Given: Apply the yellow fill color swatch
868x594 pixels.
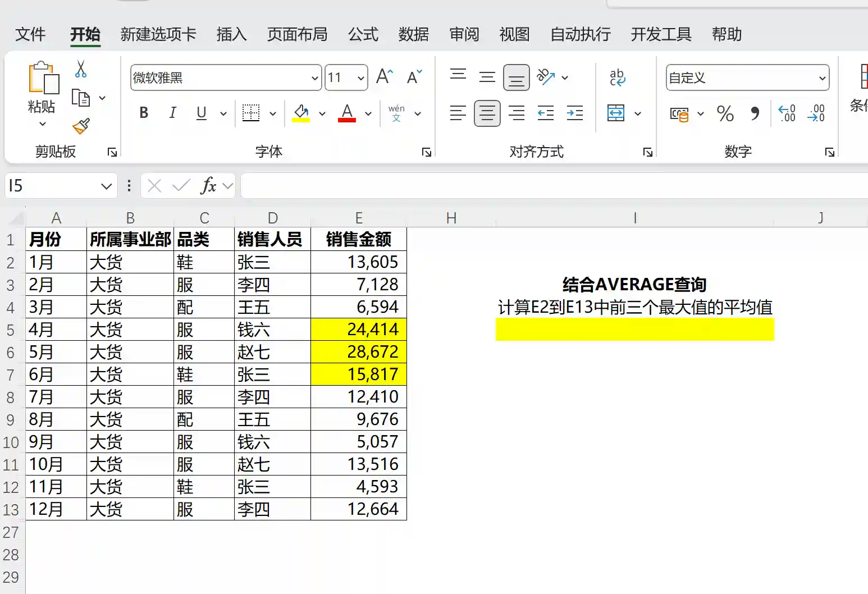Looking at the screenshot, I should coord(301,113).
